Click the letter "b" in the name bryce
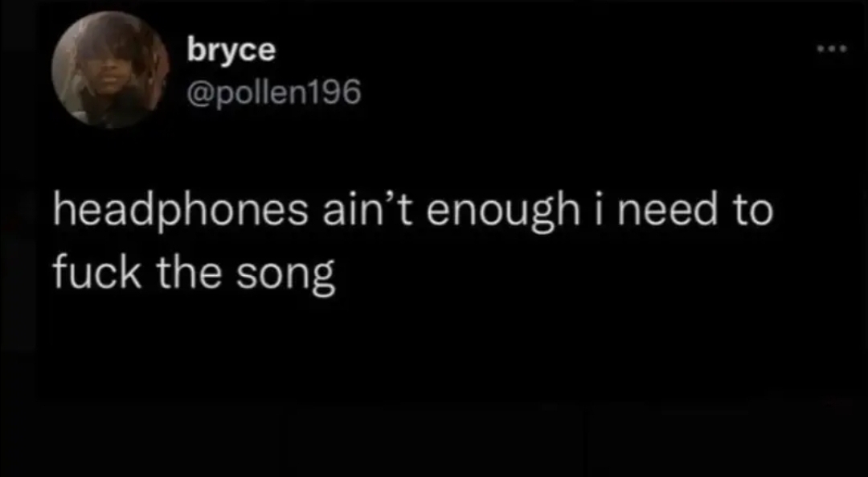This screenshot has height=477, width=868. click(194, 50)
